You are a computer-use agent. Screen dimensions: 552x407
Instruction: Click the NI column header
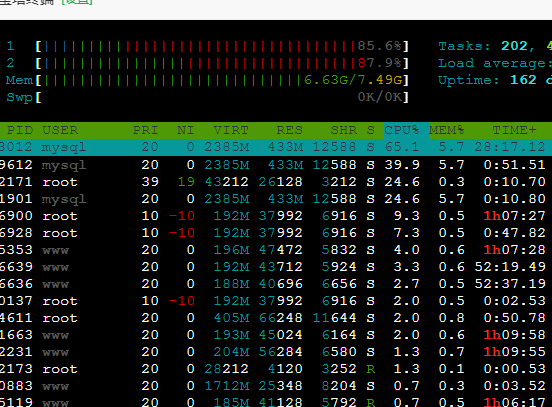pyautogui.click(x=186, y=130)
